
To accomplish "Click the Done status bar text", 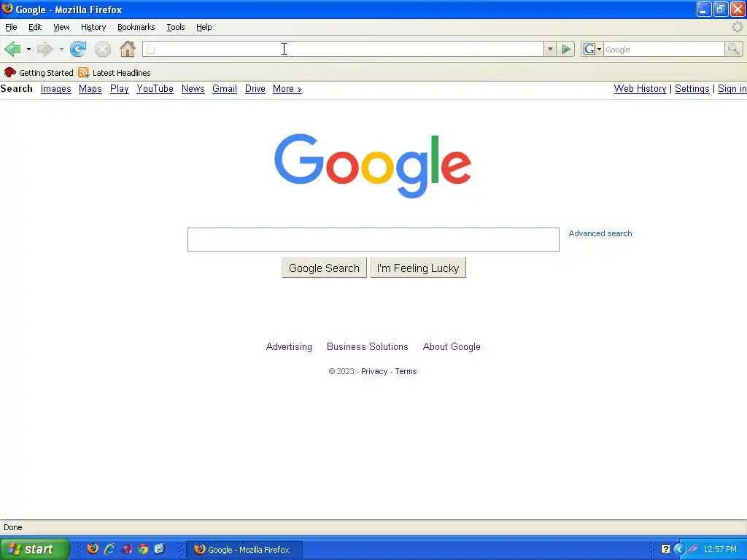I will coord(13,527).
